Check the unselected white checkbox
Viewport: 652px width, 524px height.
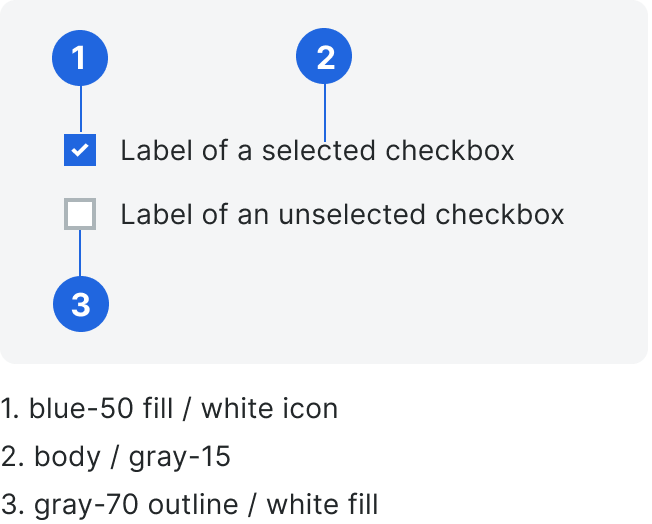[x=80, y=214]
